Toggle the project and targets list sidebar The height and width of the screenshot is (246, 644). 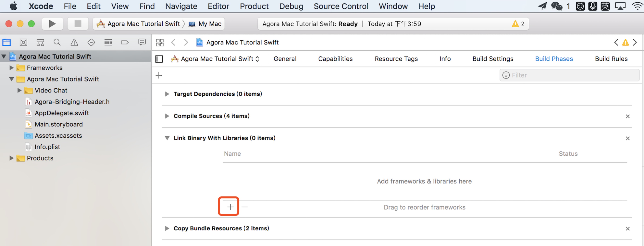159,59
